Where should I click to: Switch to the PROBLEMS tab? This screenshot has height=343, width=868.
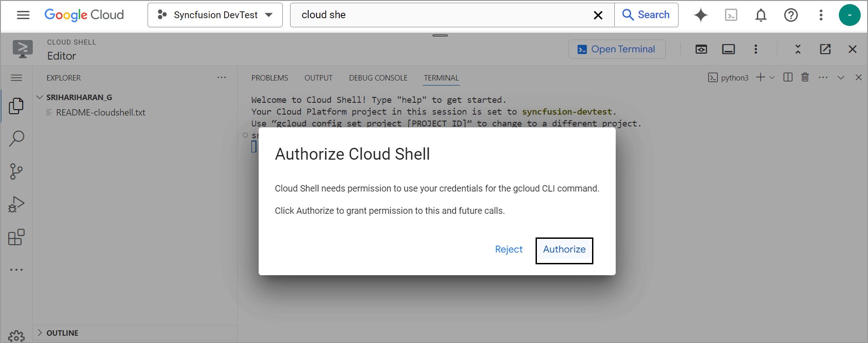(x=270, y=78)
